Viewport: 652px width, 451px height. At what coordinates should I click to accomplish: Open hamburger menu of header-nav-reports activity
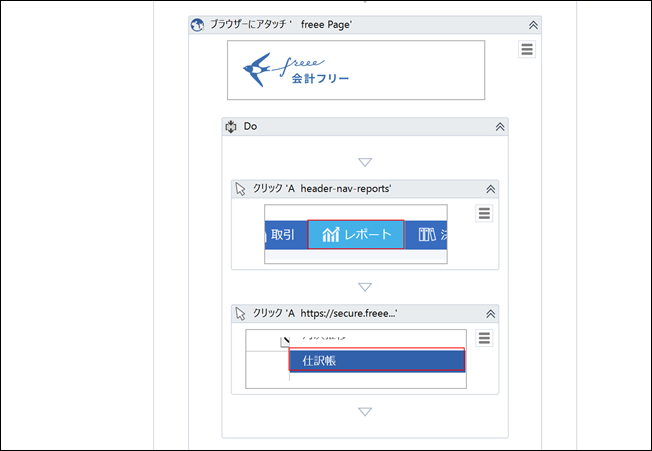coord(484,214)
